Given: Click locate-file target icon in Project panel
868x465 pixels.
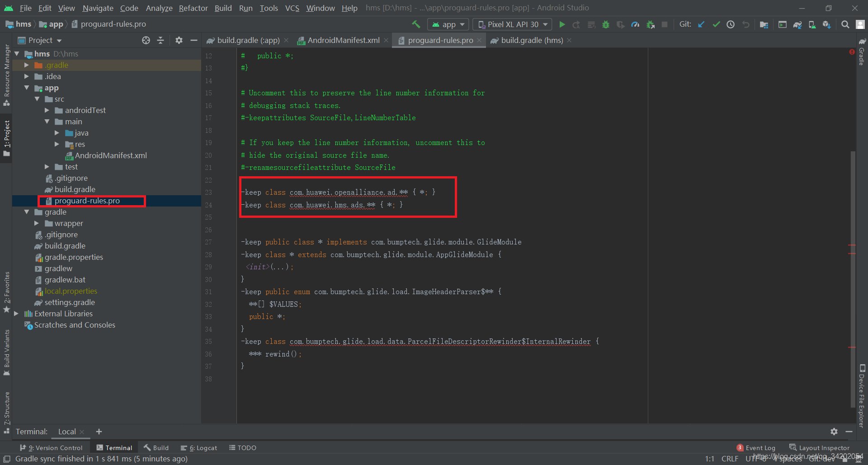Looking at the screenshot, I should (x=146, y=40).
